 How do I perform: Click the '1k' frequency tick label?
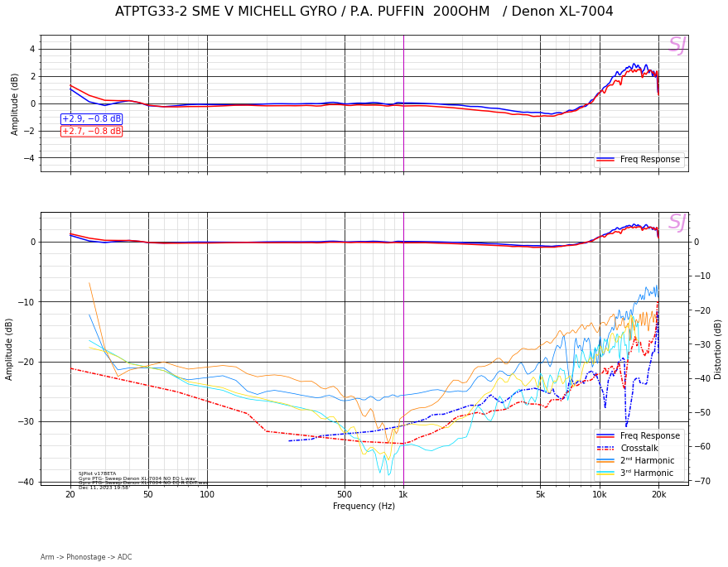[x=403, y=495]
